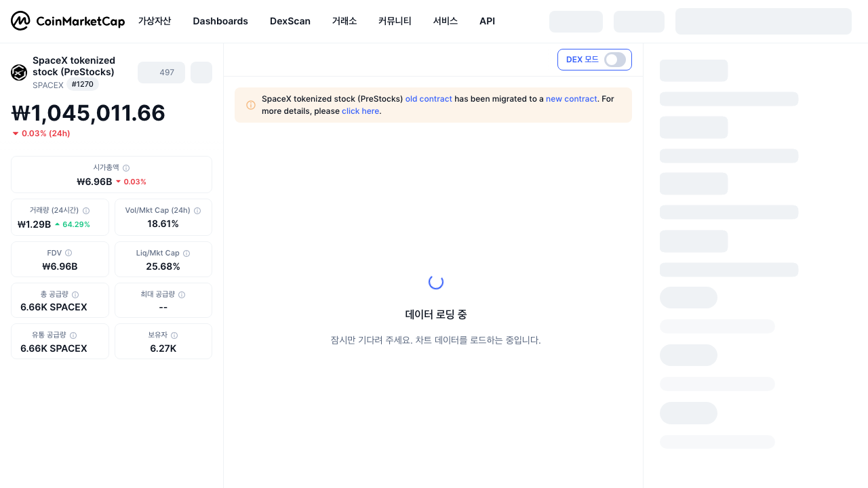Show info icon next to 최대 공급량
Image resolution: width=868 pixels, height=488 pixels.
182,295
